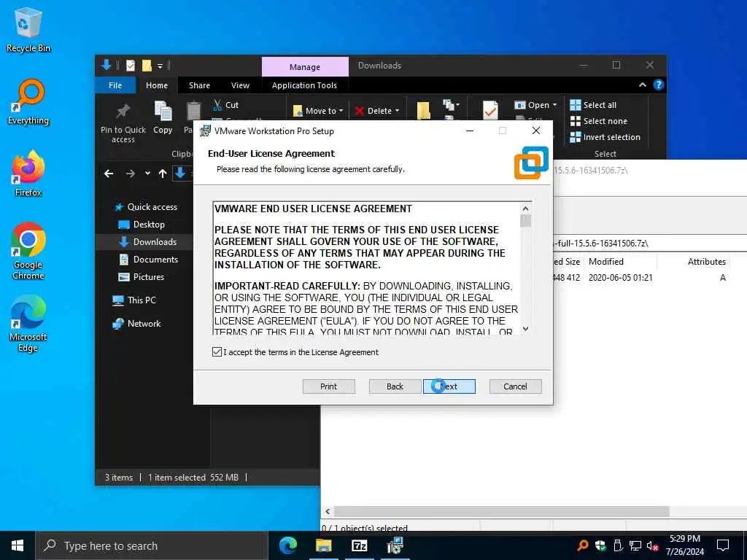Click the 7-Zip horizontal scrollbar left arrow
Screen dimensions: 747x560
[x=328, y=511]
